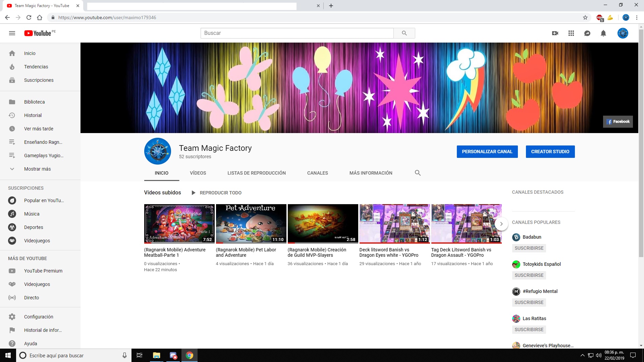This screenshot has height=362, width=644.
Task: Reload the page in Chrome
Action: coord(29,17)
